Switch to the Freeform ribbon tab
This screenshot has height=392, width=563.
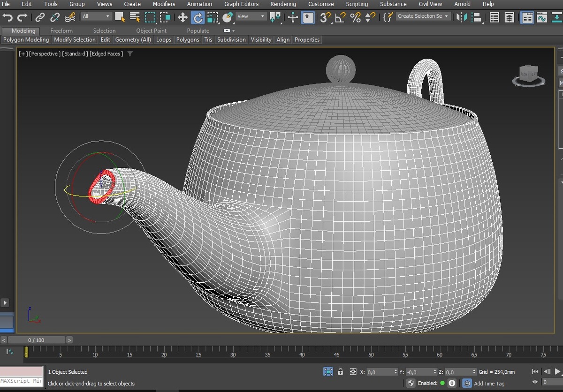pyautogui.click(x=61, y=30)
